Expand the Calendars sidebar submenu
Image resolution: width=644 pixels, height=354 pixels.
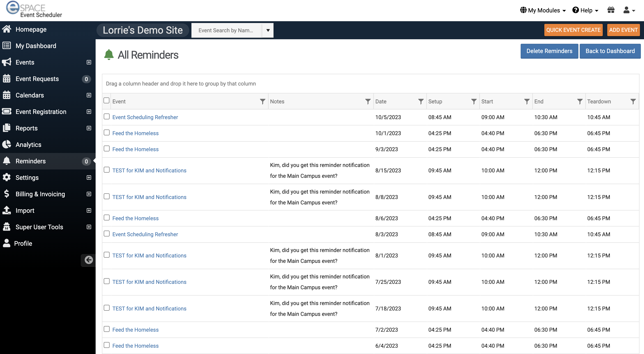coord(89,95)
